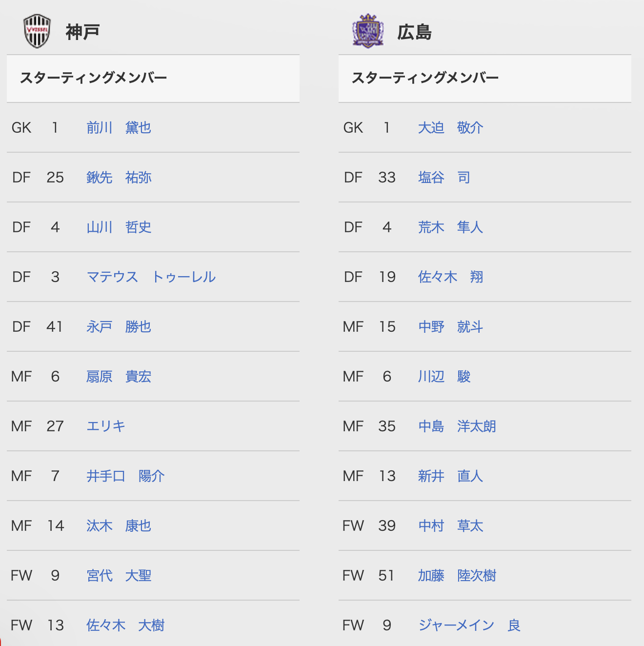Open player link 前川 黛也
644x646 pixels.
[119, 128]
